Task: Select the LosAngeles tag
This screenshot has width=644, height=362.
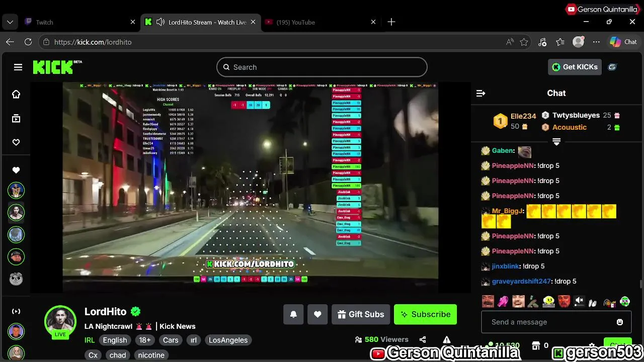Action: coord(228,340)
